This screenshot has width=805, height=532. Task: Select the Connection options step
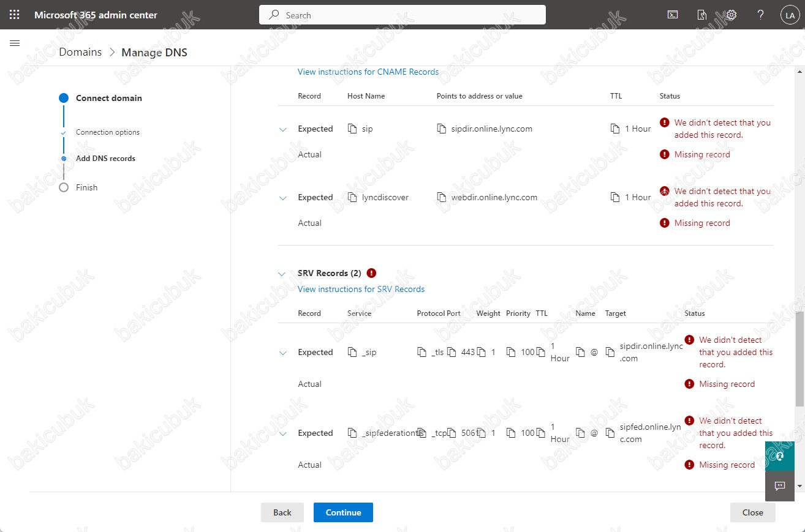click(x=108, y=132)
